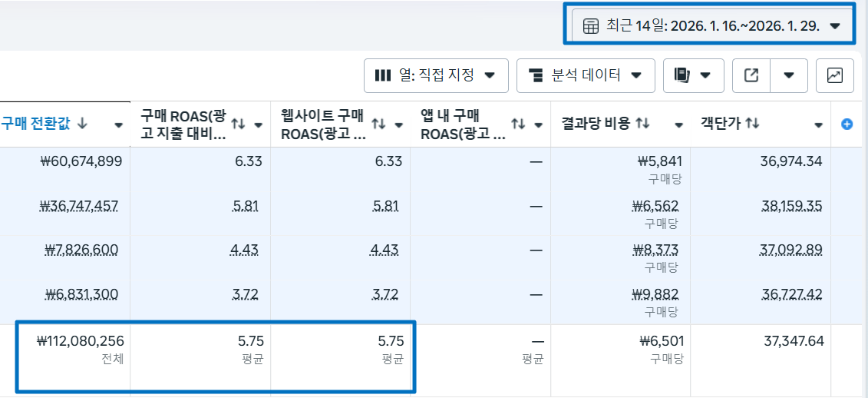
Task: Click the ₩36,747,457 purchase value
Action: (80, 206)
